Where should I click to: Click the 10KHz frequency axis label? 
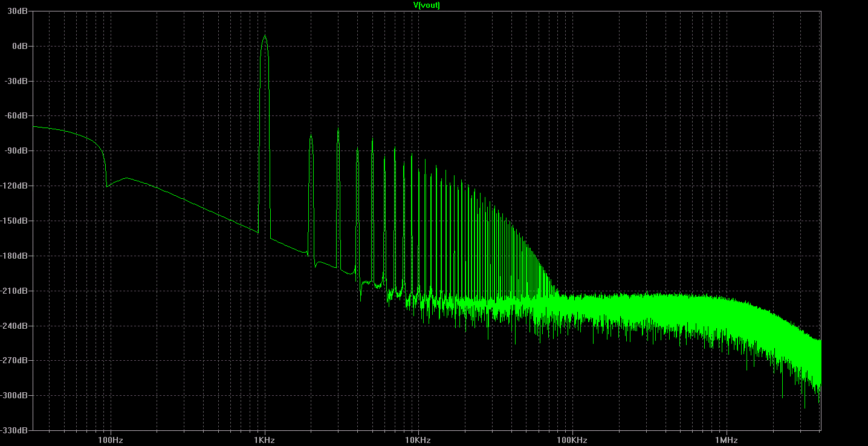coord(418,440)
